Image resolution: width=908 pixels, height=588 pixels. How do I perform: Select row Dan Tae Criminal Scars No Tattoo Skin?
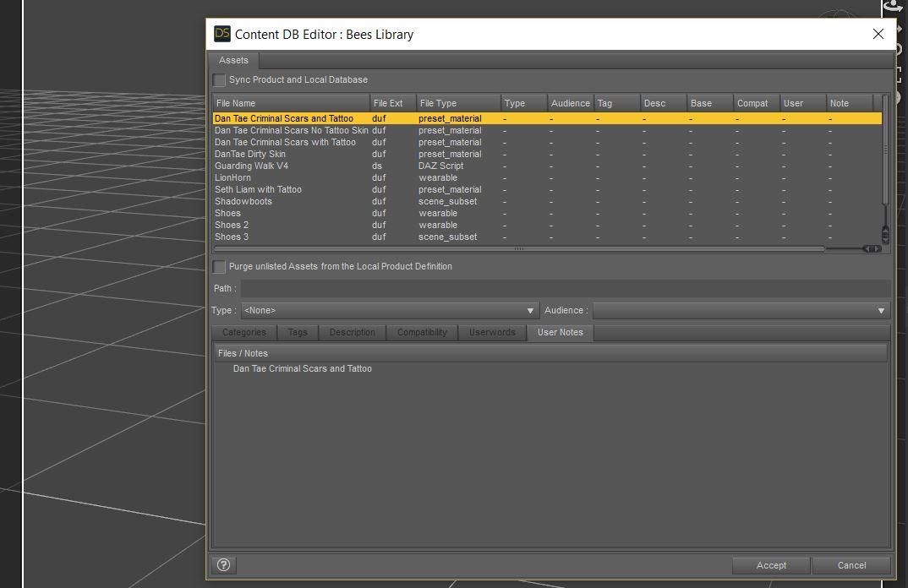pyautogui.click(x=547, y=130)
